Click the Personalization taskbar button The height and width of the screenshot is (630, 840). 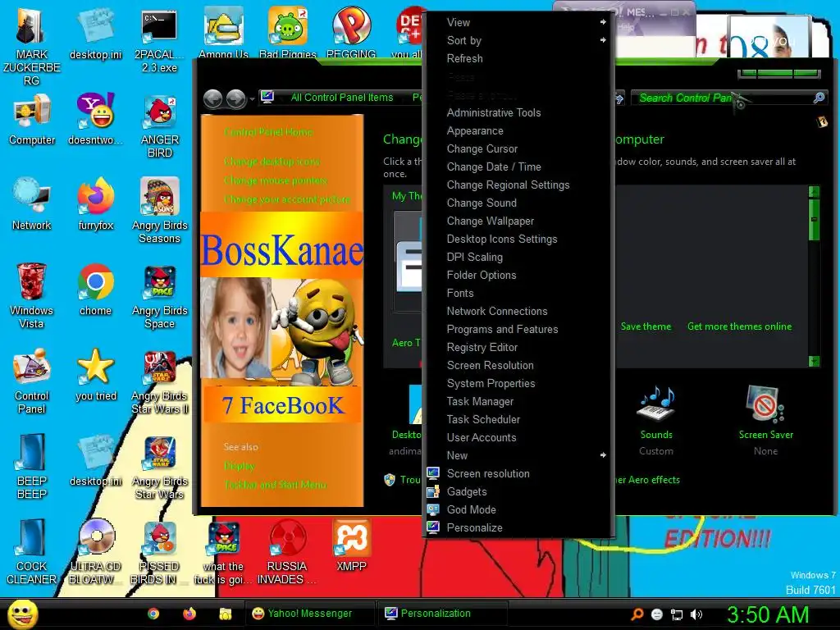point(442,614)
